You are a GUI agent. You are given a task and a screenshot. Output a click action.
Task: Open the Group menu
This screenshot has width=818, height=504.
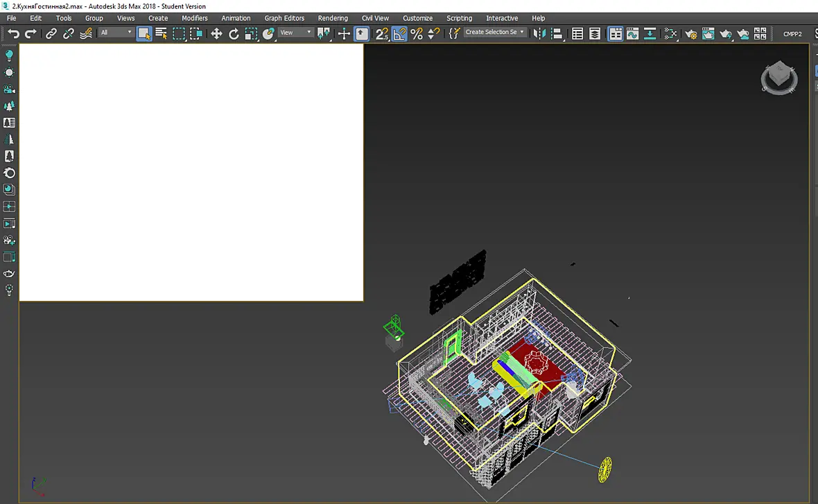94,18
